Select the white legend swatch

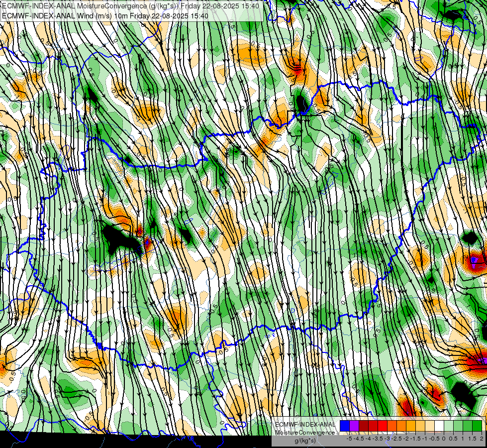point(439,426)
